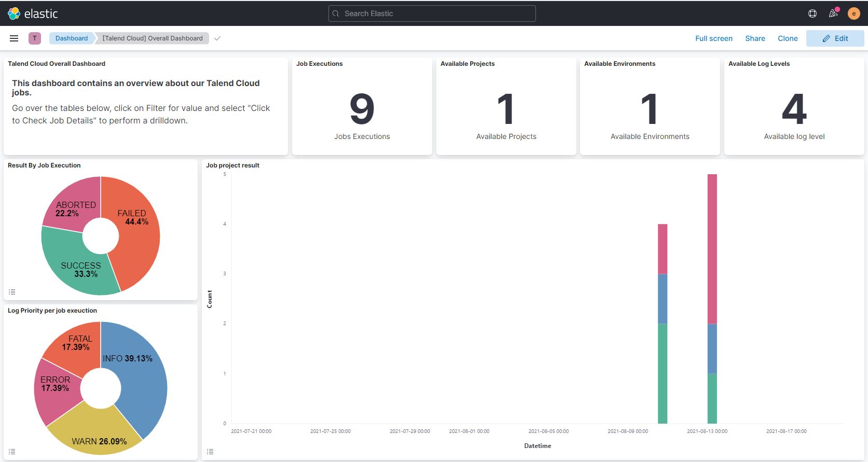Open the Share menu

pos(755,38)
